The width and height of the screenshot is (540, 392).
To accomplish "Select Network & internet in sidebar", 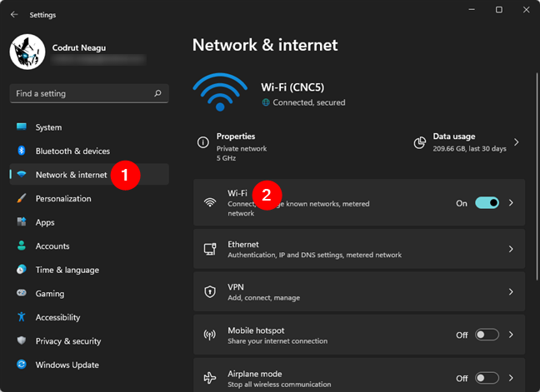I will 89,175.
